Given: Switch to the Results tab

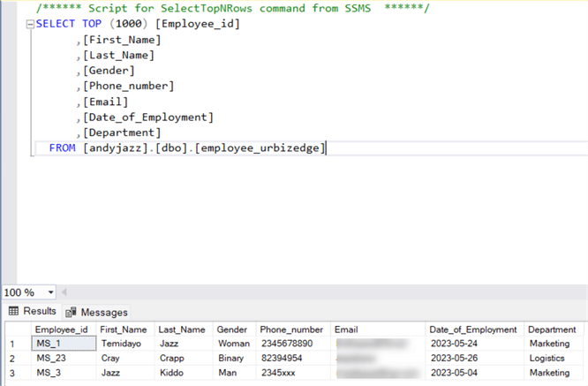Looking at the screenshot, I should [33, 311].
